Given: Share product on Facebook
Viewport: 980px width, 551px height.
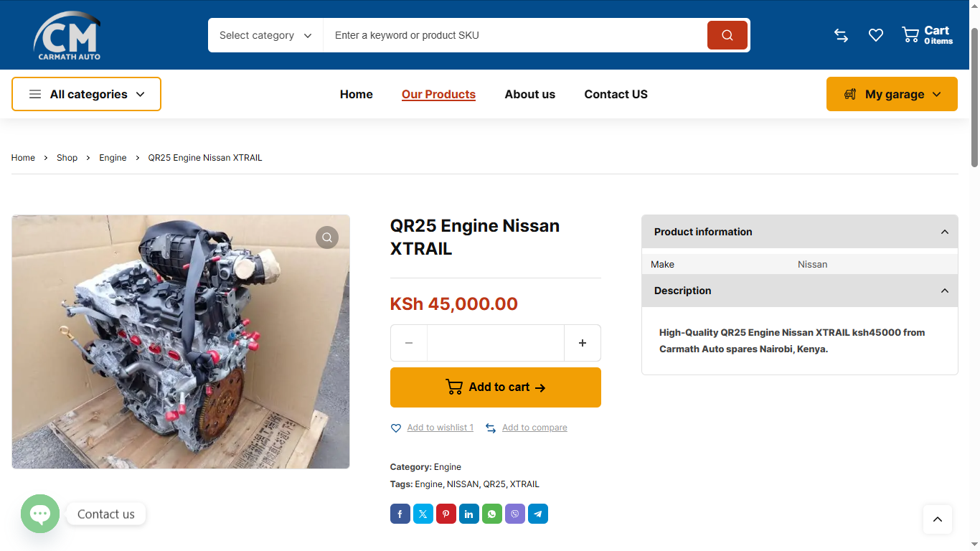Looking at the screenshot, I should tap(400, 514).
